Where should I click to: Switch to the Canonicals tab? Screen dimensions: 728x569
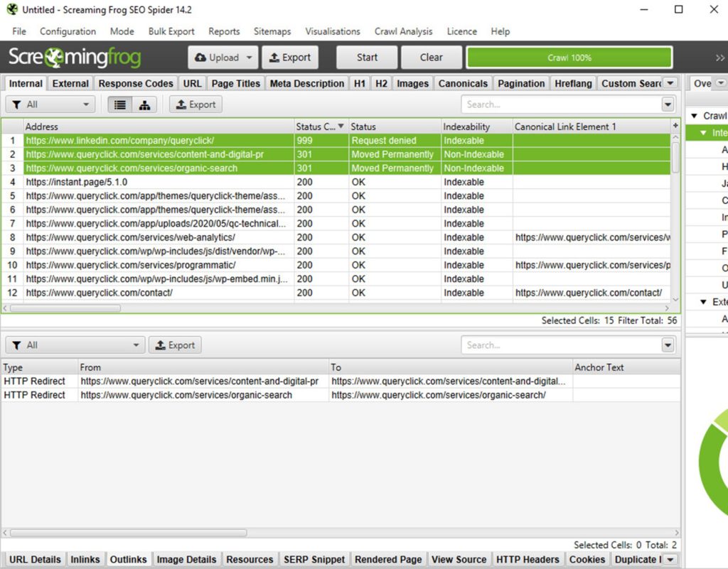click(x=463, y=84)
